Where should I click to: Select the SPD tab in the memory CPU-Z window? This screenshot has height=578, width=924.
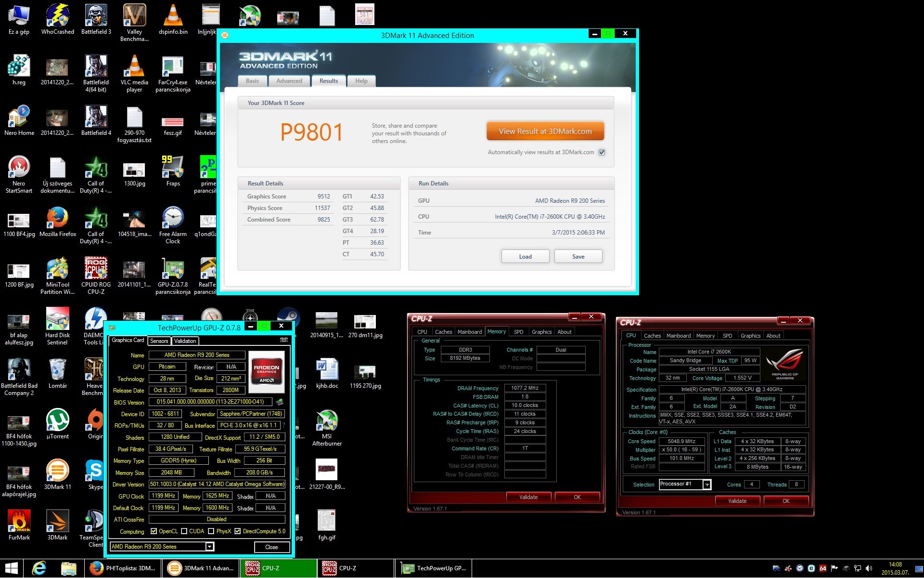pyautogui.click(x=518, y=332)
